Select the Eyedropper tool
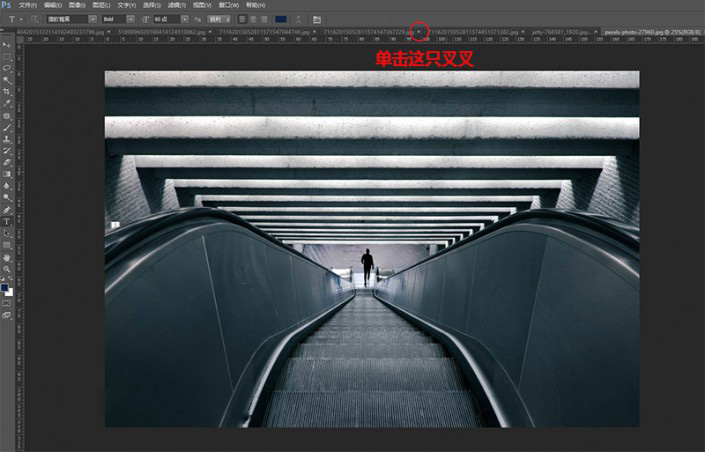The height and width of the screenshot is (452, 705). click(7, 103)
